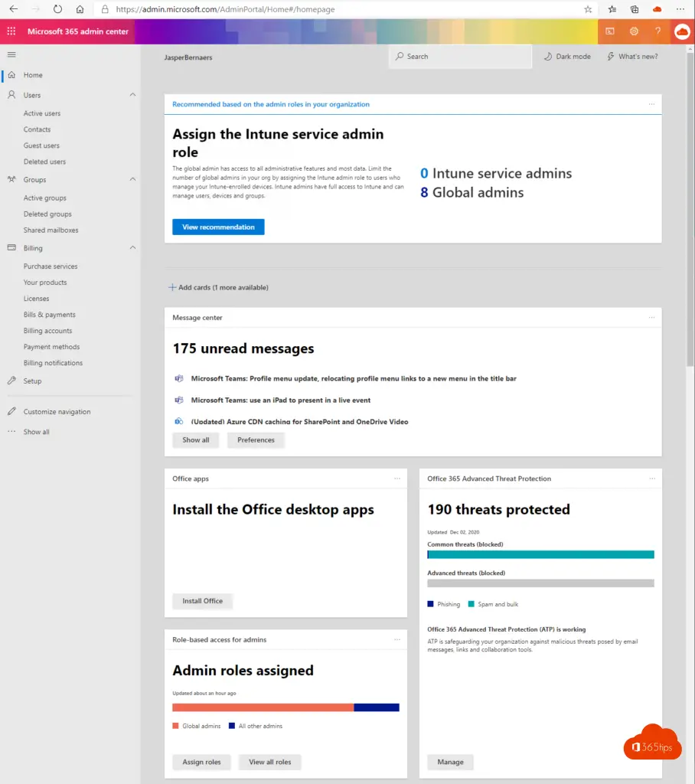695x784 pixels.
Task: Collapse the Billing section chevron
Action: click(132, 248)
